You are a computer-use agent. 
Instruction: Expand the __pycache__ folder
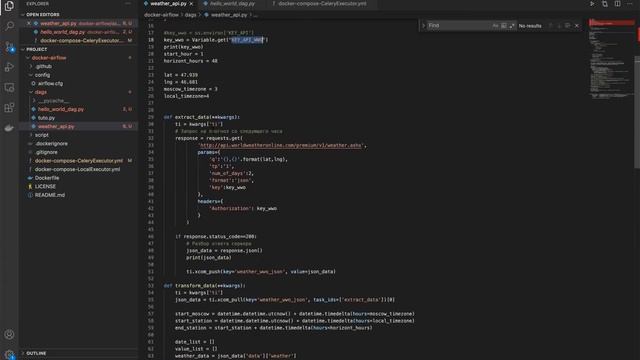[34, 101]
